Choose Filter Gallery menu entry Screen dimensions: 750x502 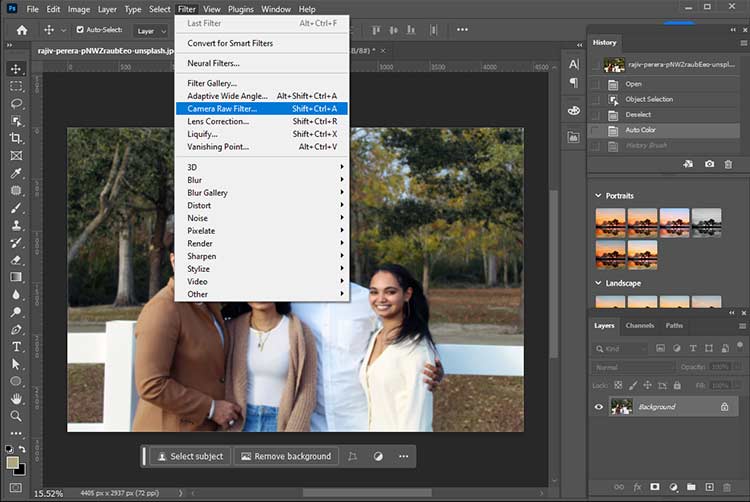tap(262, 83)
